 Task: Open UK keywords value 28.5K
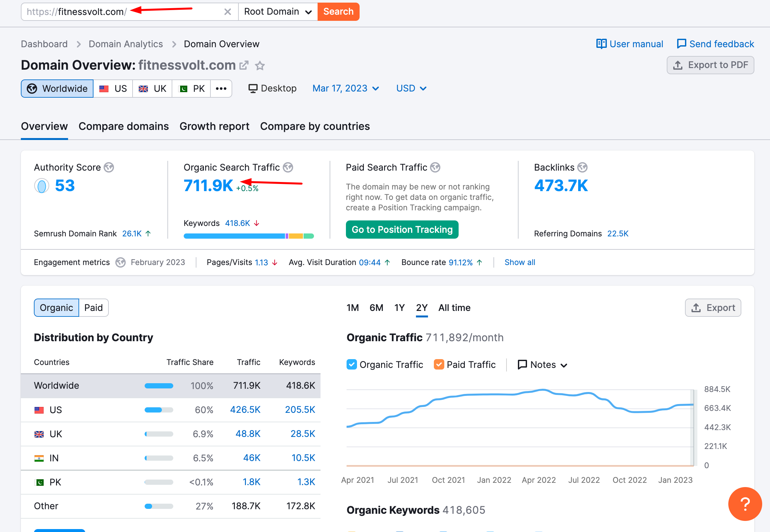pos(303,434)
